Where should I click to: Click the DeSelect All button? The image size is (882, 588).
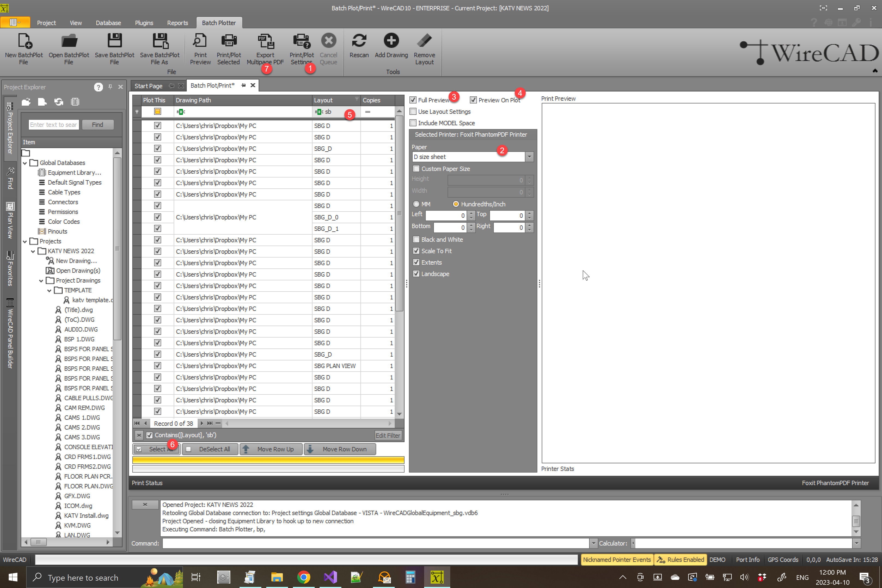(x=210, y=449)
